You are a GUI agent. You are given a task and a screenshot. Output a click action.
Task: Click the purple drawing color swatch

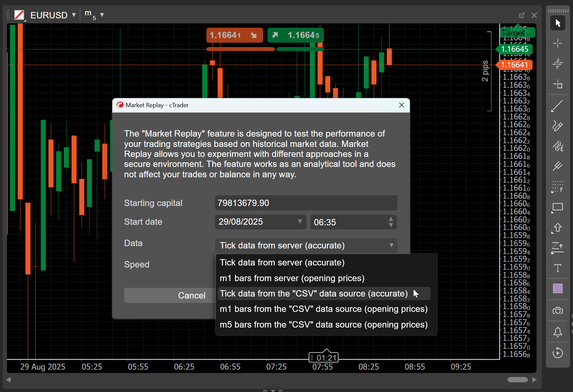557,288
